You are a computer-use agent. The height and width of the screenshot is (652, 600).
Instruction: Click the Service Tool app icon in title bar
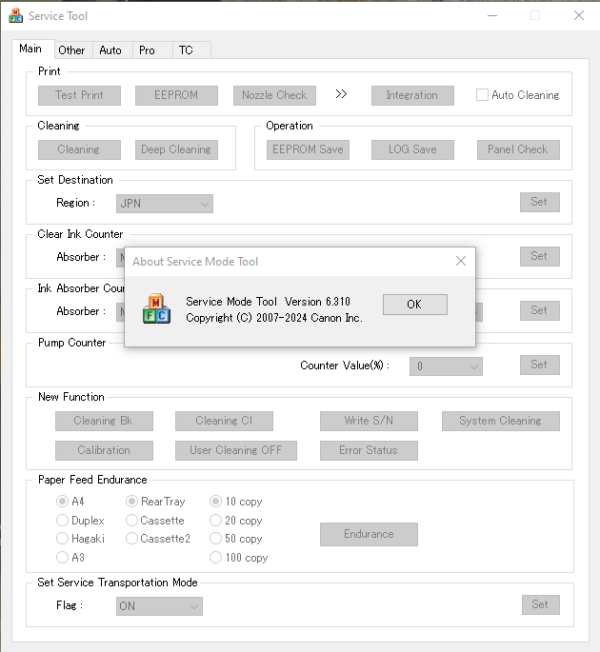pos(15,16)
